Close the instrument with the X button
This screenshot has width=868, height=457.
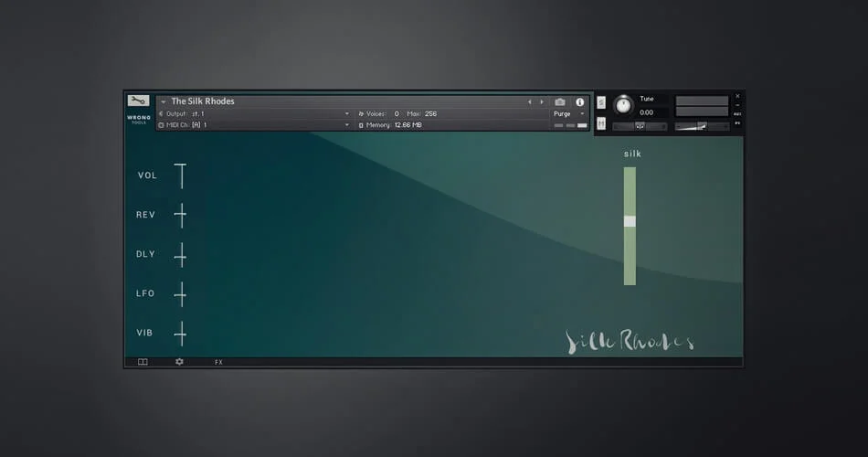click(x=737, y=96)
